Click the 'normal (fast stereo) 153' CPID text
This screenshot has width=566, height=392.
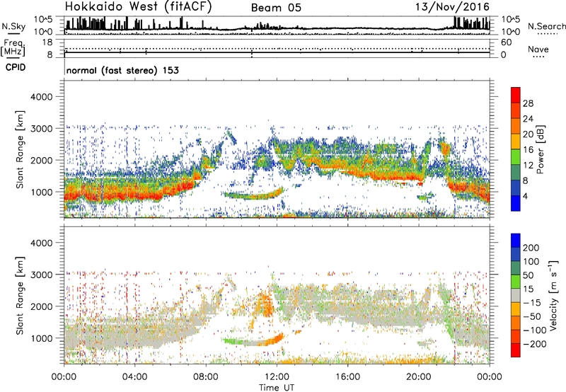point(122,70)
